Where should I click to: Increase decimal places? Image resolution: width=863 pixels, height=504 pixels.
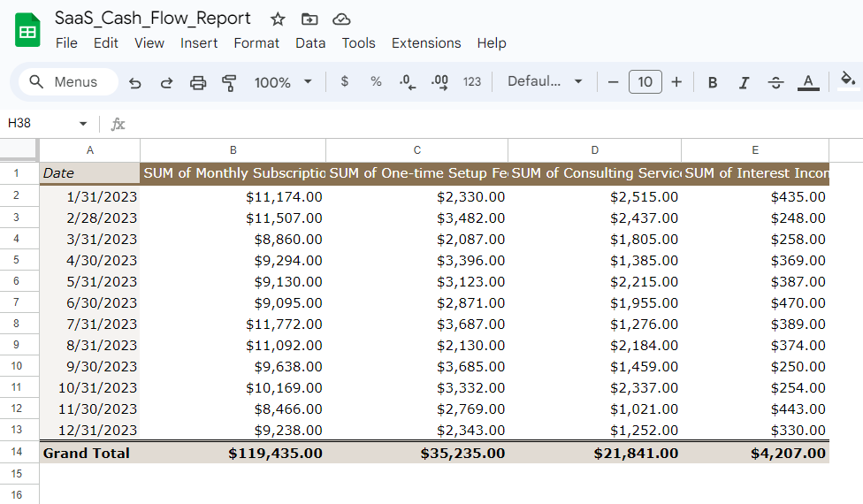tap(439, 82)
